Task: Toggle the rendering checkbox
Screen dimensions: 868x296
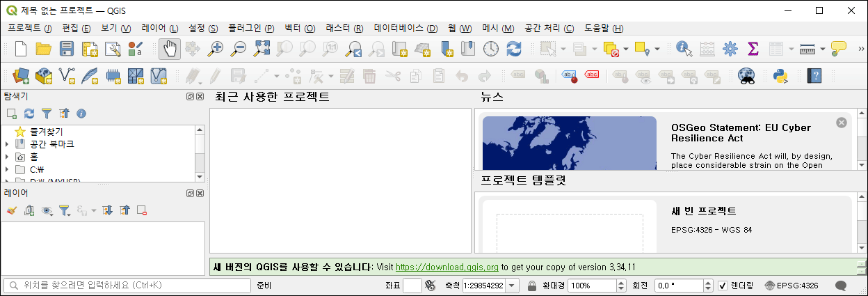Action: coord(722,286)
